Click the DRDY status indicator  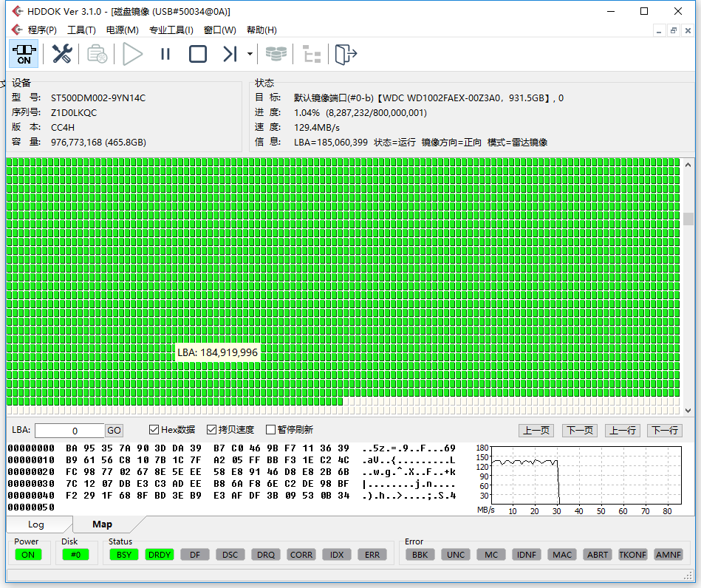160,555
